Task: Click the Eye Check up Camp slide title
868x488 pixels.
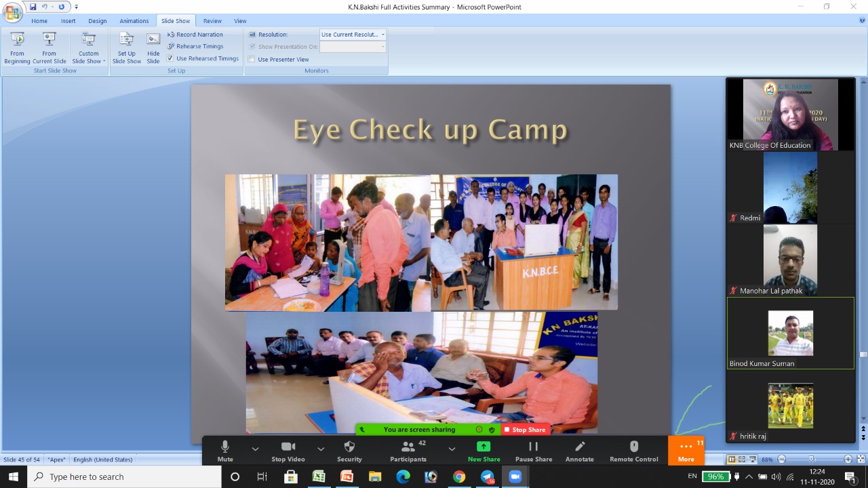Action: (430, 130)
